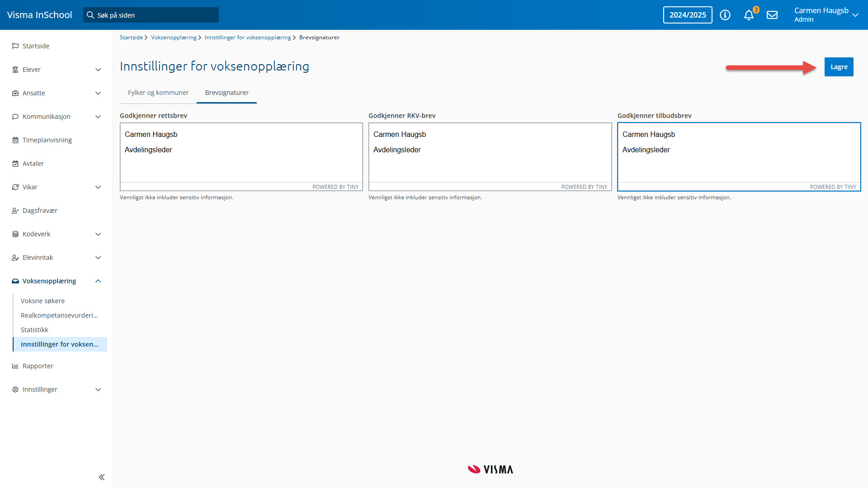This screenshot has height=488, width=868.
Task: Open Carmen Haugsb user dropdown
Action: 855,15
